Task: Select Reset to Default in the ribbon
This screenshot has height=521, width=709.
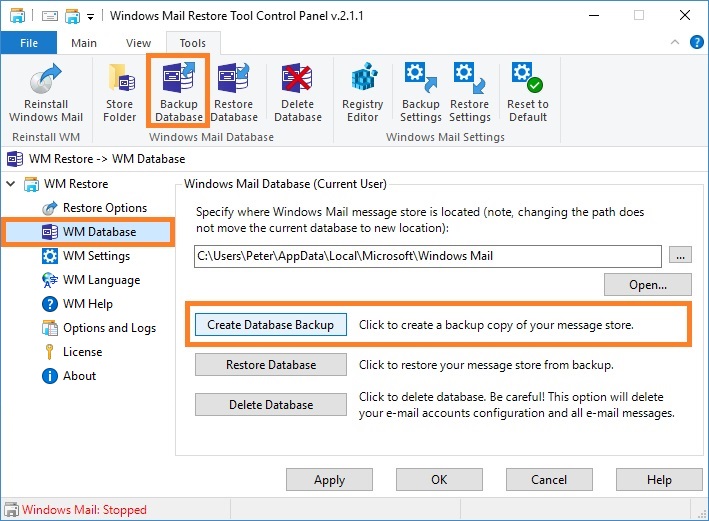Action: (x=528, y=93)
